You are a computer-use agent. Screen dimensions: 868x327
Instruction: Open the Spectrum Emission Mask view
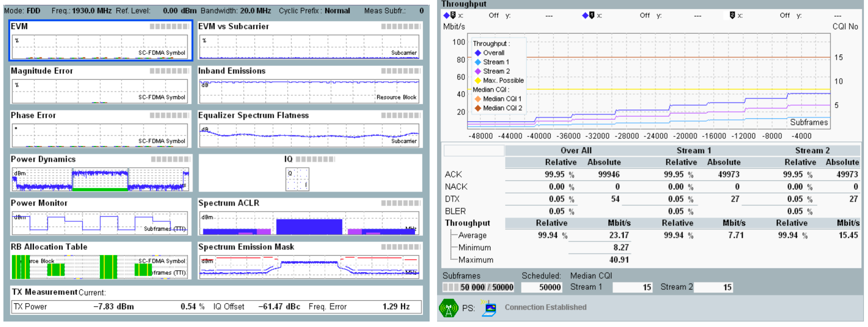point(310,261)
